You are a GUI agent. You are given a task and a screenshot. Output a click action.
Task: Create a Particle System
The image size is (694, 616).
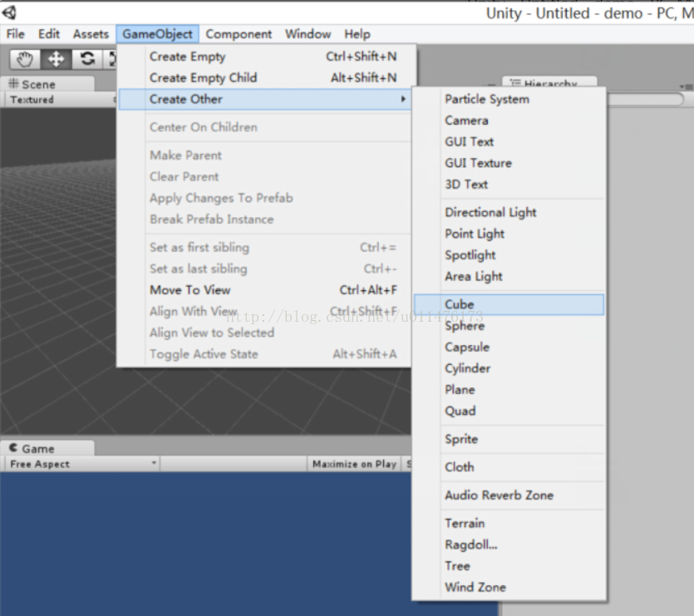tap(509, 99)
